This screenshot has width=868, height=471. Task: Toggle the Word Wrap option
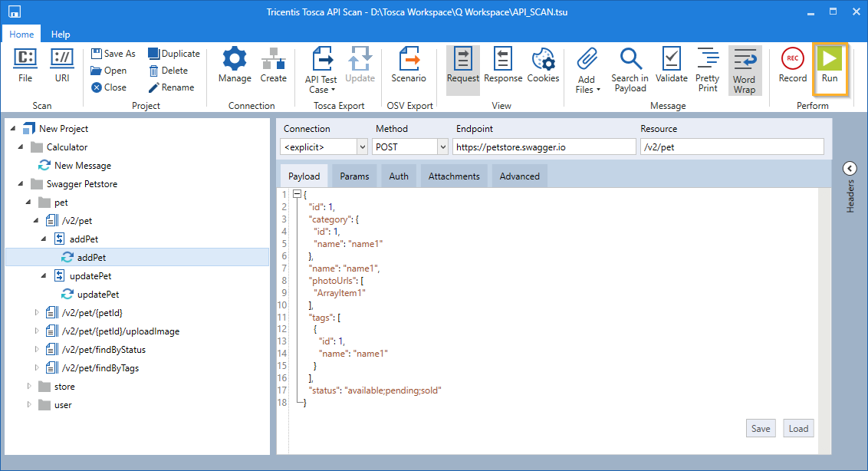[x=744, y=69]
